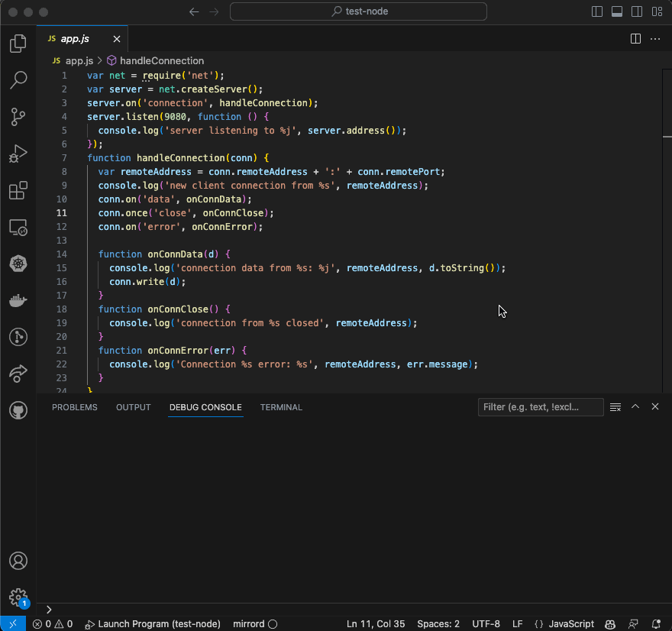
Task: Split the editor to the right
Action: (x=635, y=38)
